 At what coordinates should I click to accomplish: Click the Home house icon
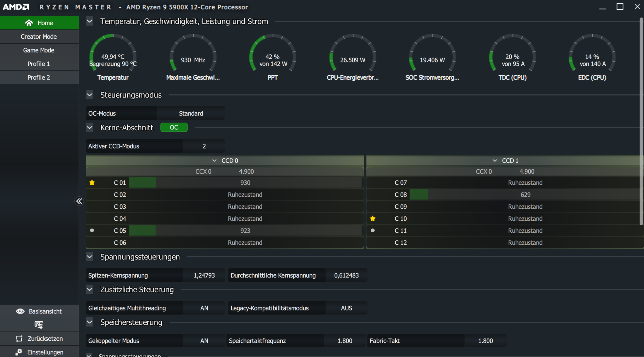tap(29, 23)
